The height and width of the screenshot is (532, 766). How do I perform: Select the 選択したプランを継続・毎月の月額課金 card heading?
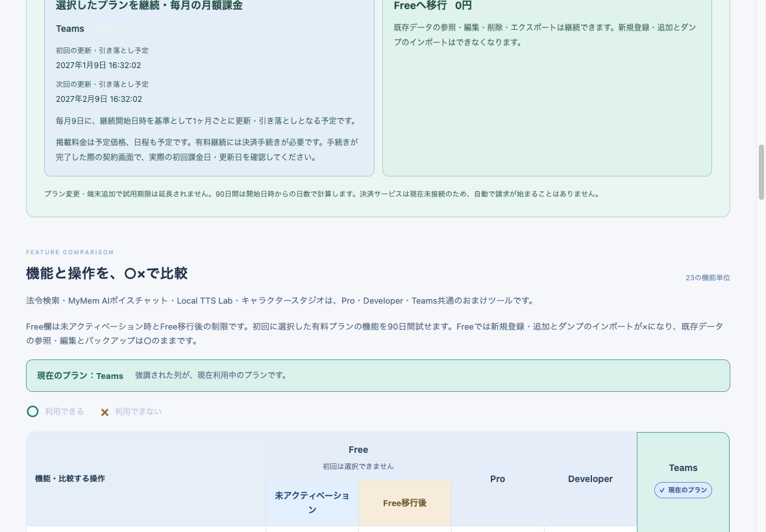(149, 5)
